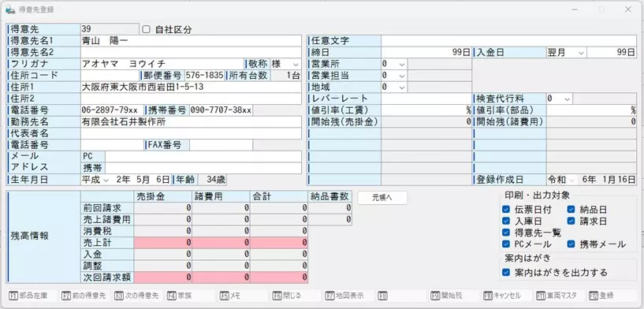The width and height of the screenshot is (644, 309).
Task: Click the 次回請求額 row label
Action: point(107,277)
